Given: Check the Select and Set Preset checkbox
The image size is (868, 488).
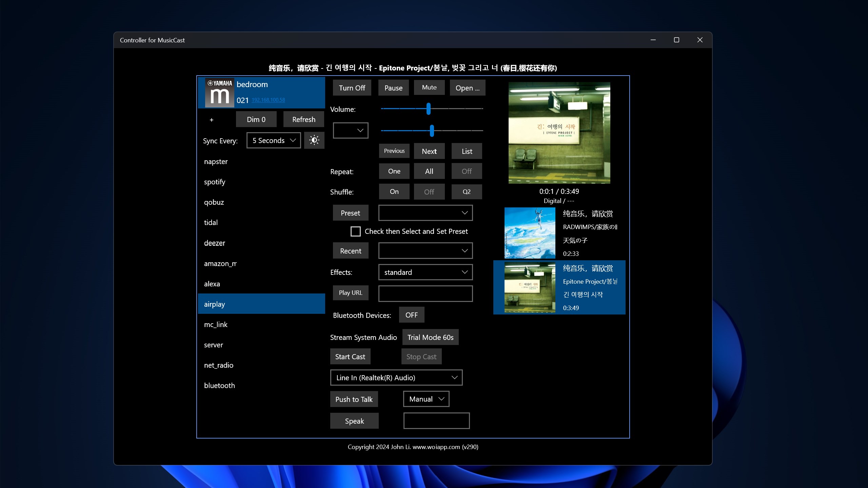Looking at the screenshot, I should 355,231.
